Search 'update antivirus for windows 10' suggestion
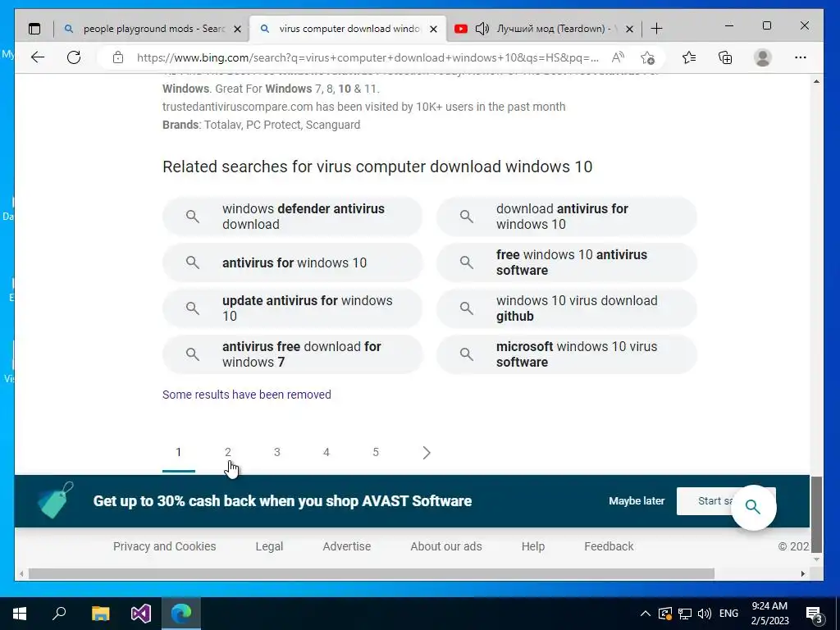 pyautogui.click(x=293, y=308)
